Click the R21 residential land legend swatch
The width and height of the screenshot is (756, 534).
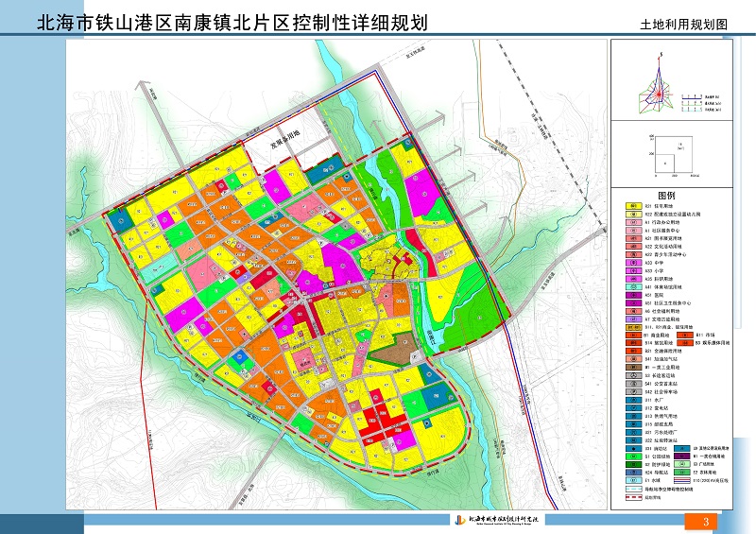[628, 205]
